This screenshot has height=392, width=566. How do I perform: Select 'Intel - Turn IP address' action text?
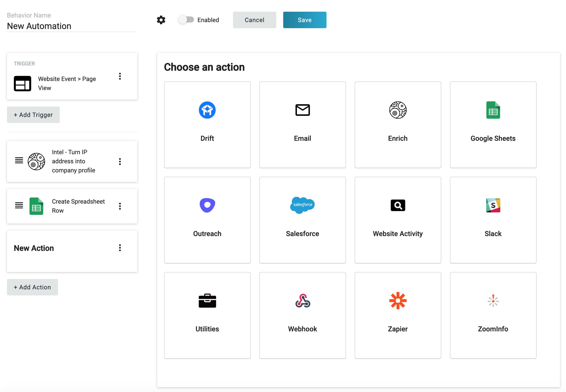click(74, 161)
